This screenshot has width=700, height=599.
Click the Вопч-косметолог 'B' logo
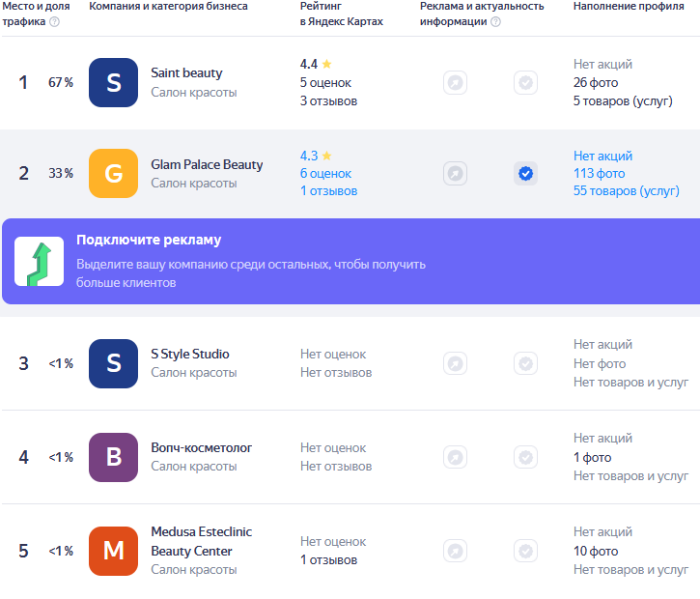[113, 457]
